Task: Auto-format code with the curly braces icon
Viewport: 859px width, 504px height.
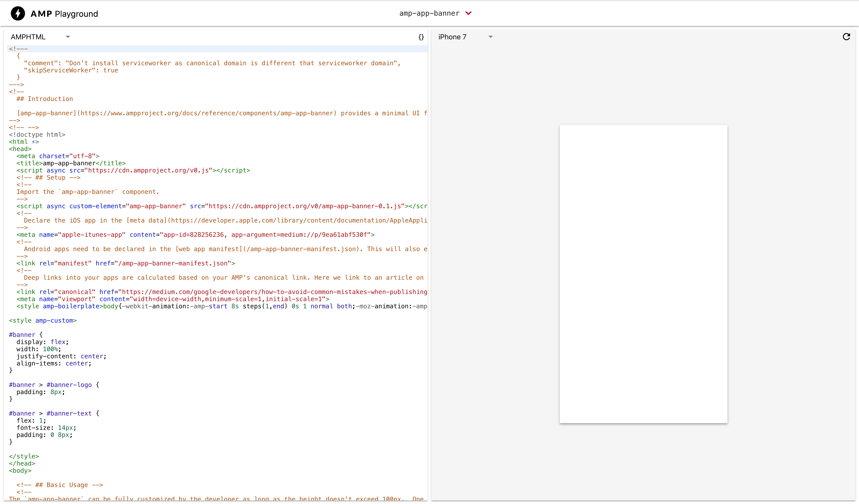Action: (421, 38)
